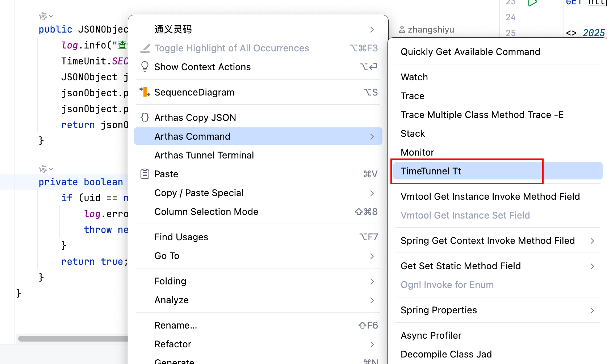
Task: Click the zhangshiyu author user icon
Action: tap(402, 30)
